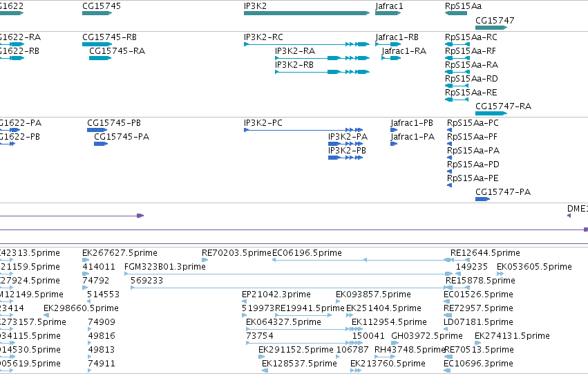Click EST RE70203.5prime
This screenshot has height=374, width=588.
(236, 253)
